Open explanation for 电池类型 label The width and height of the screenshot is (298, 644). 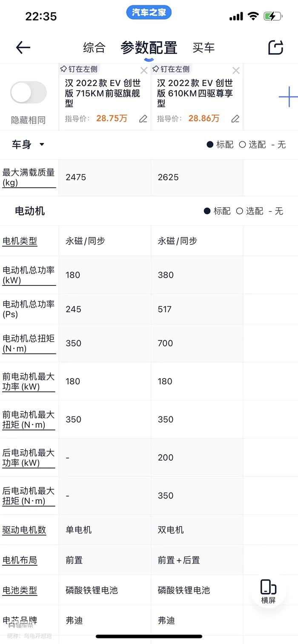20,590
